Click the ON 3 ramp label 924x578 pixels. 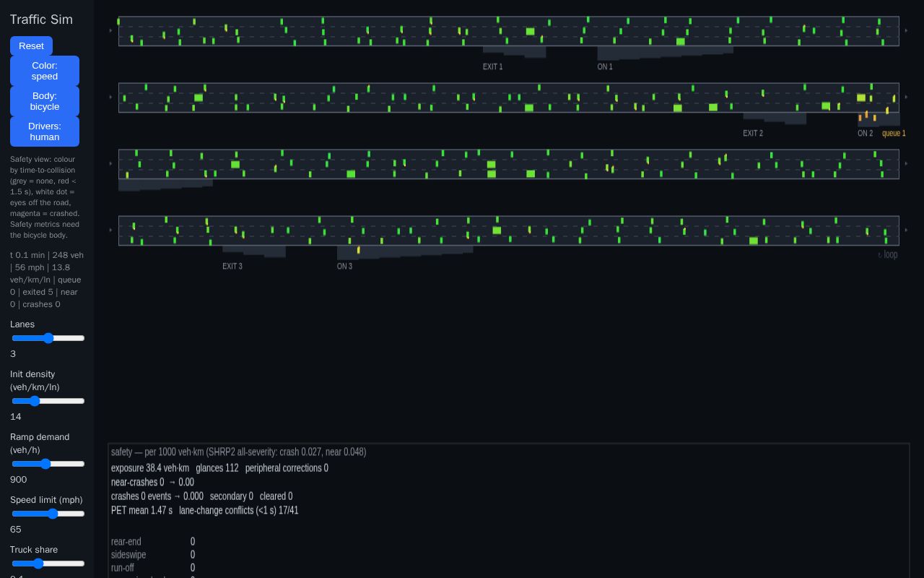tap(344, 266)
